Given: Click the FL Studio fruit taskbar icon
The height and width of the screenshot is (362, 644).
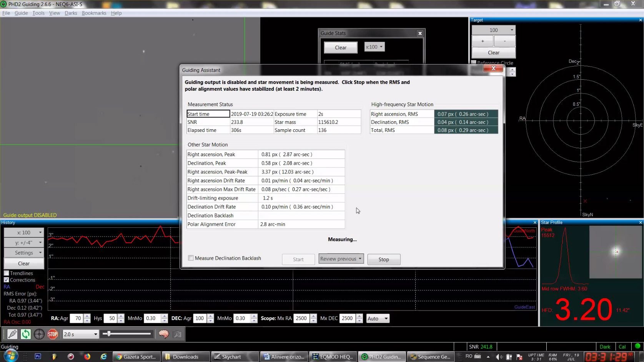Looking at the screenshot, I should pyautogui.click(x=54, y=357).
